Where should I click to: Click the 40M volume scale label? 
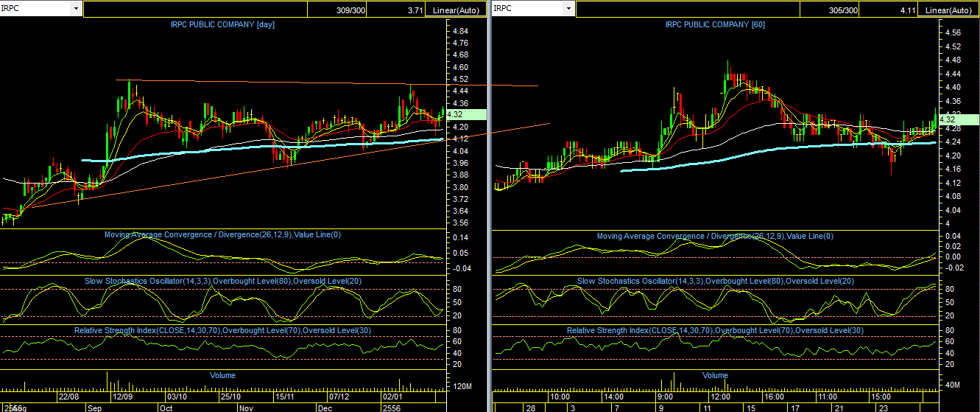click(954, 385)
